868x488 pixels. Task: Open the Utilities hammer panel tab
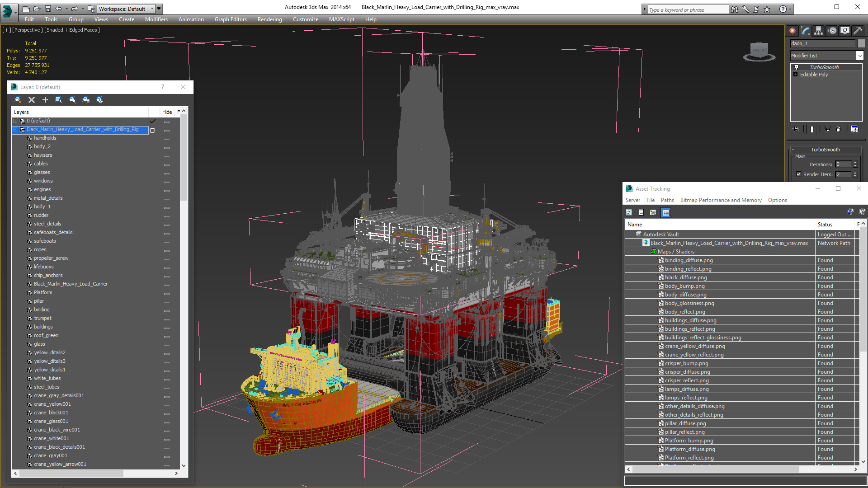pos(858,31)
